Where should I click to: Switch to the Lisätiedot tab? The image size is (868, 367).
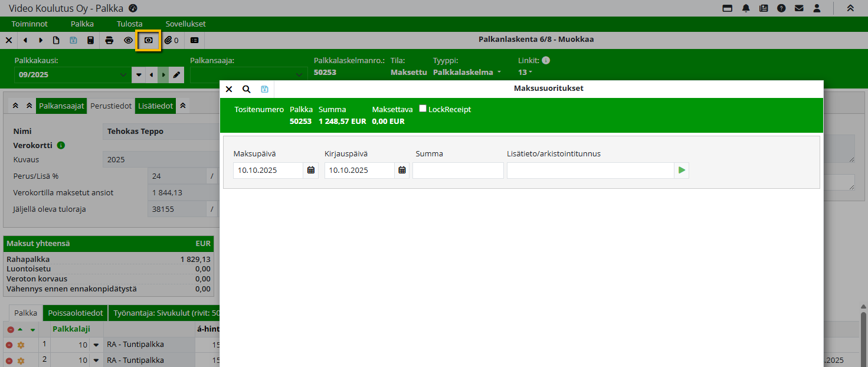(x=155, y=106)
